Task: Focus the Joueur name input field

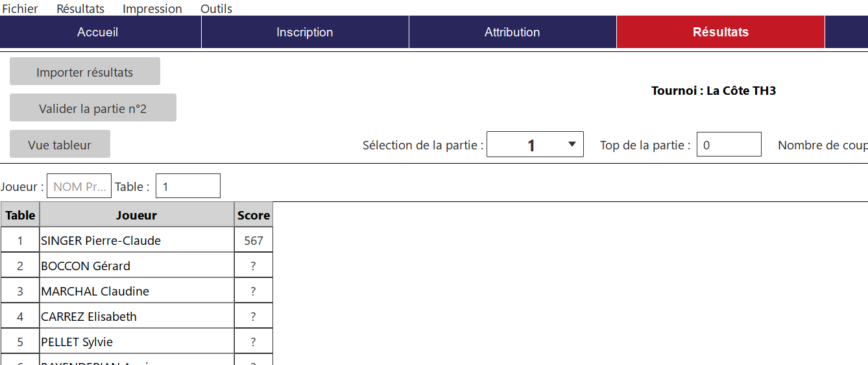Action: coord(79,186)
